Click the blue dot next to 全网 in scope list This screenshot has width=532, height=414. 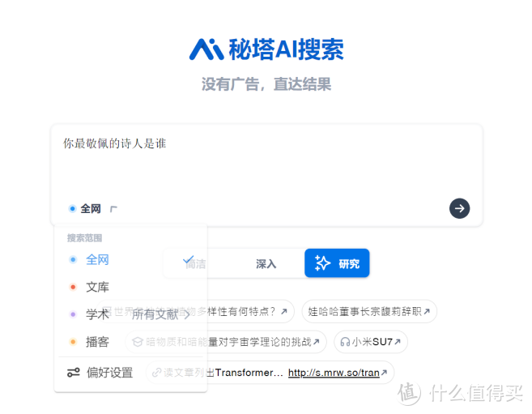(73, 260)
